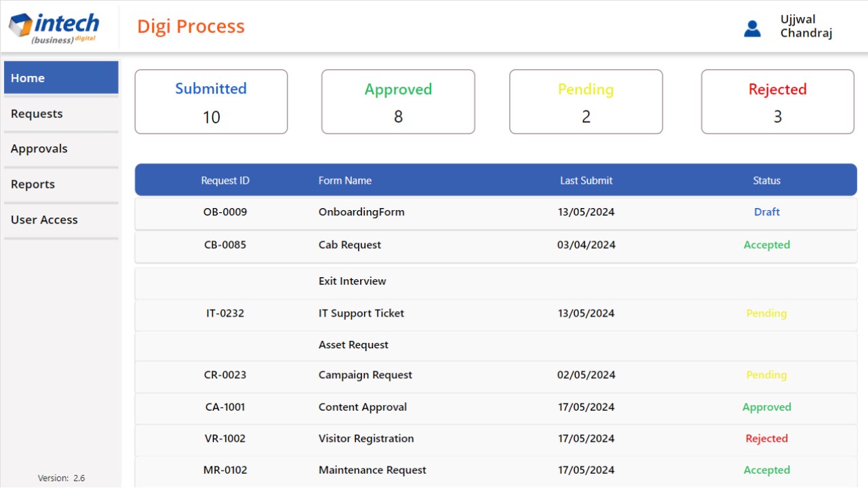Click the Version 2.6 label

(61, 479)
